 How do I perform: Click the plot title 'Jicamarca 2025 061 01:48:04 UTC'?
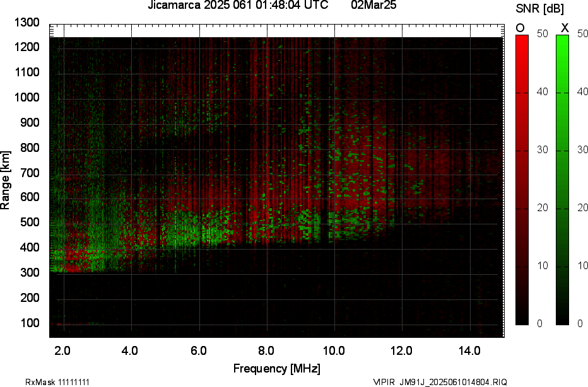[x=238, y=5]
